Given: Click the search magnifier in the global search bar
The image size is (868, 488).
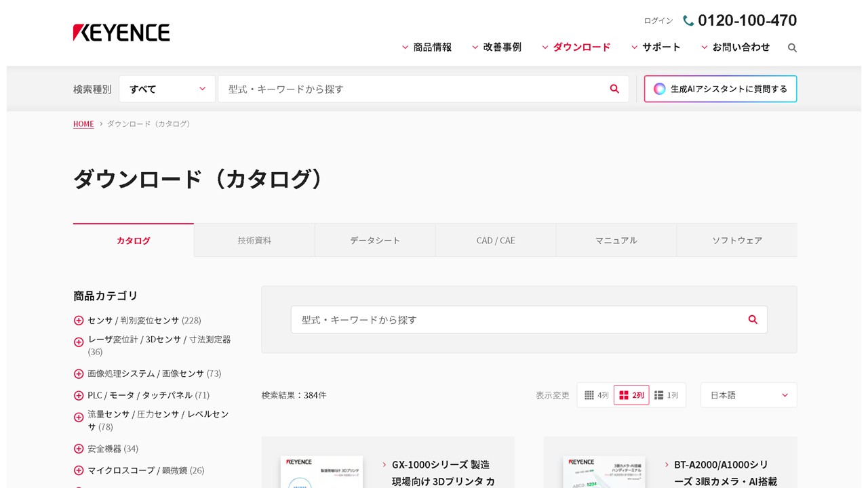Looking at the screenshot, I should 614,89.
